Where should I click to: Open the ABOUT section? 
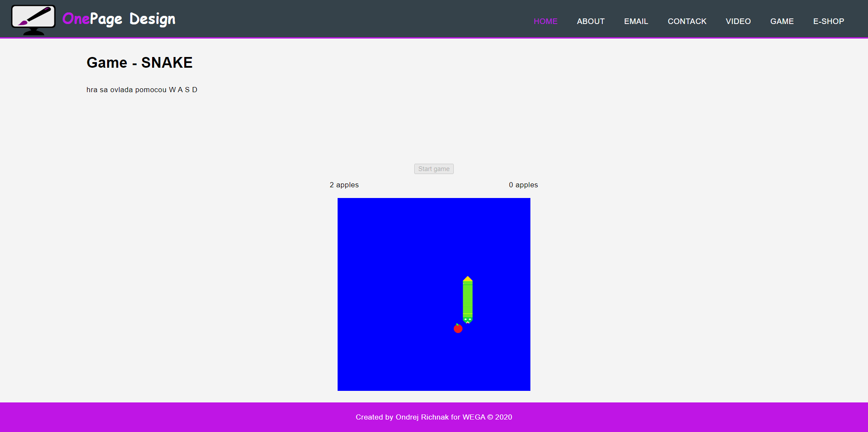coord(590,21)
